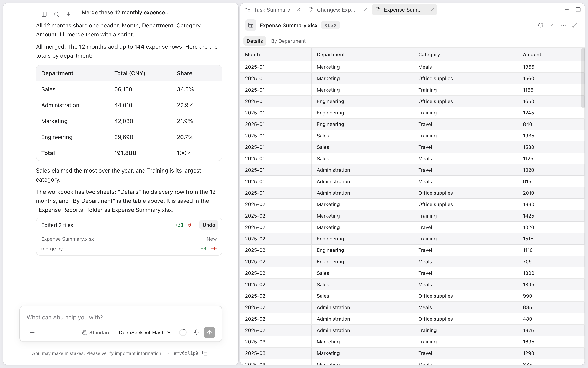Select the Amount cell 1395

point(551,285)
